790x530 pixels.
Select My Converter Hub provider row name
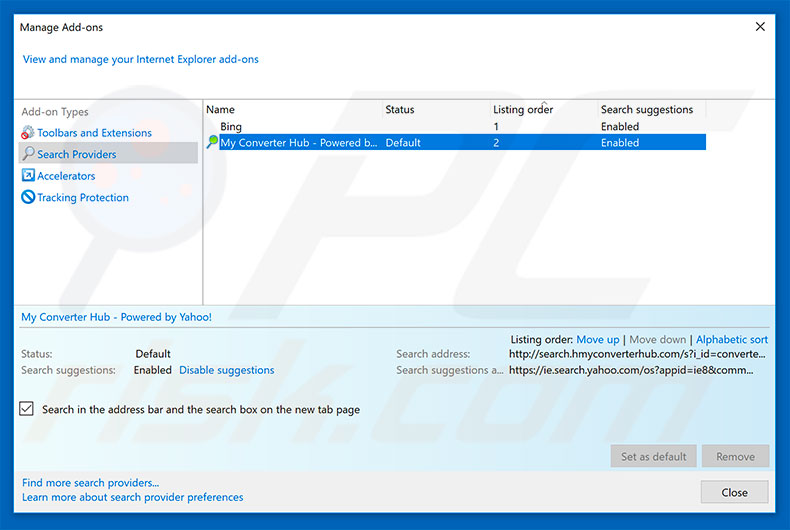pos(298,143)
